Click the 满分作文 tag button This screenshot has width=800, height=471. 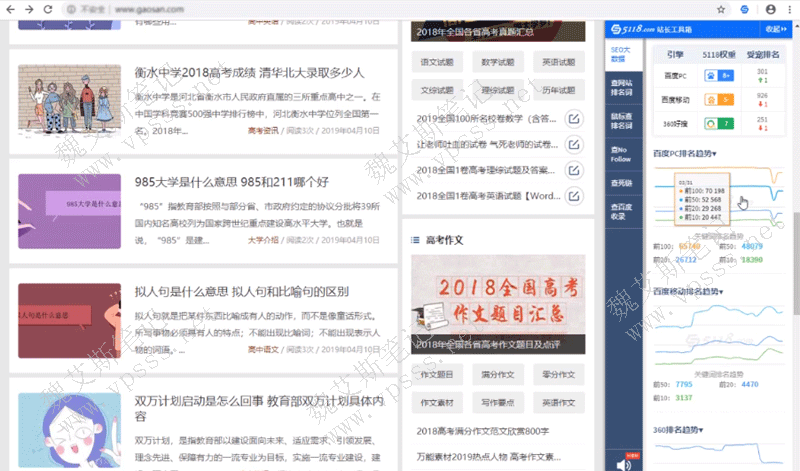(x=497, y=375)
